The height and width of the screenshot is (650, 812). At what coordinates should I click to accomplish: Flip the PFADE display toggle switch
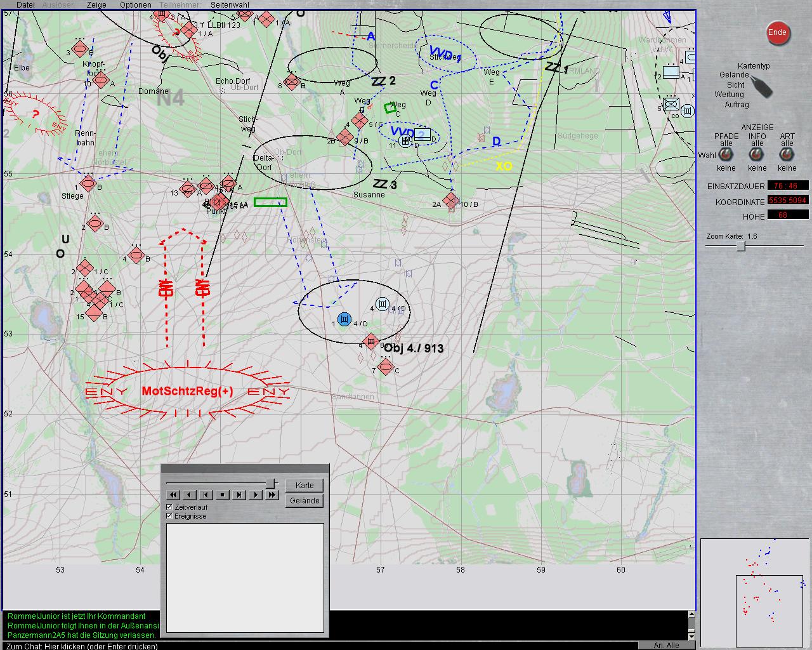(x=726, y=155)
